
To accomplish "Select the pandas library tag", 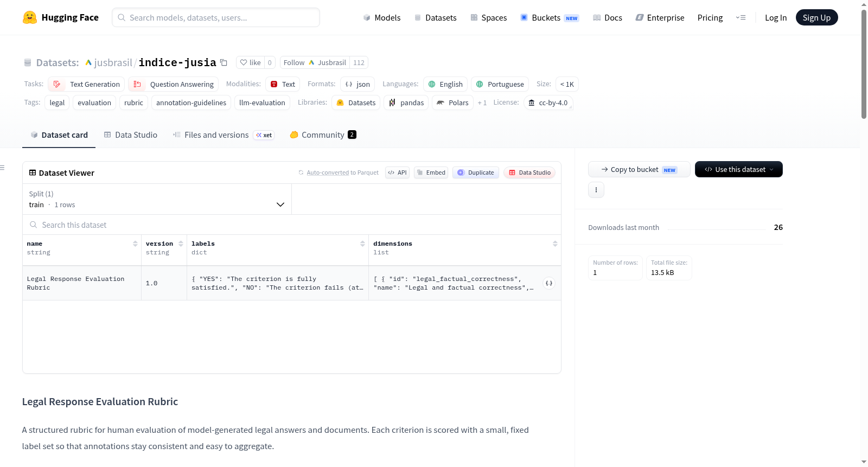I will [x=406, y=103].
